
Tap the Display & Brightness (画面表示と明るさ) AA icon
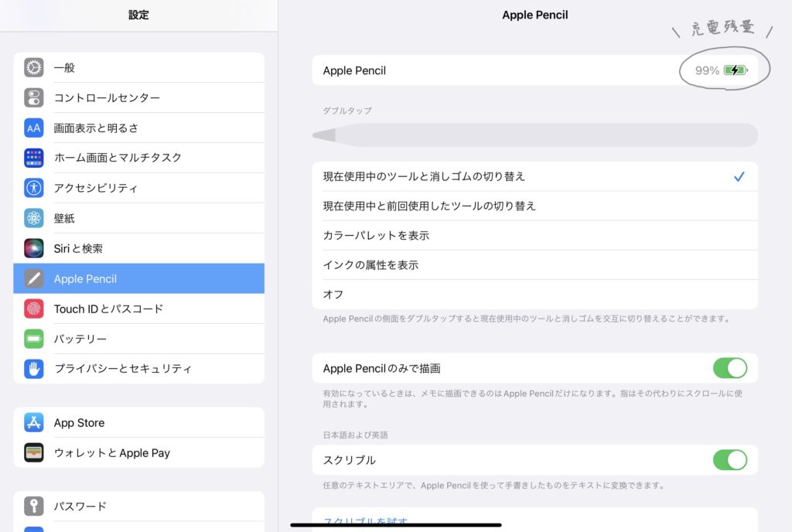[x=34, y=128]
